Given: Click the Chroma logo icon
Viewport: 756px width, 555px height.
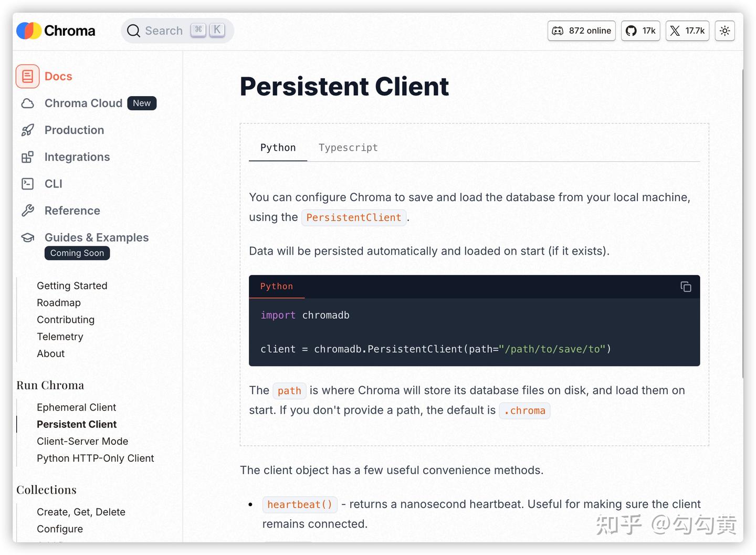Looking at the screenshot, I should pyautogui.click(x=29, y=31).
